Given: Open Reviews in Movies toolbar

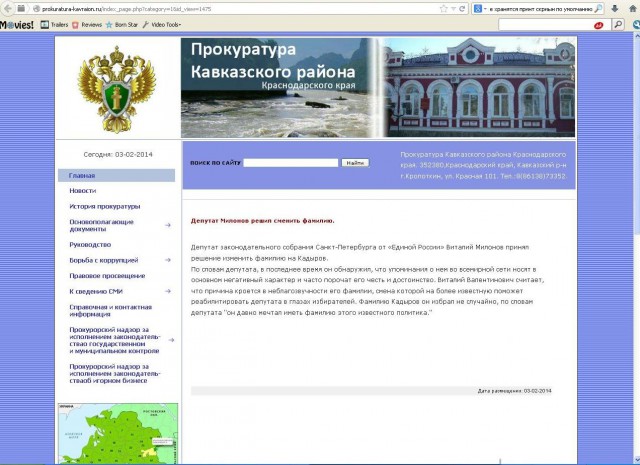Looking at the screenshot, I should tap(87, 25).
